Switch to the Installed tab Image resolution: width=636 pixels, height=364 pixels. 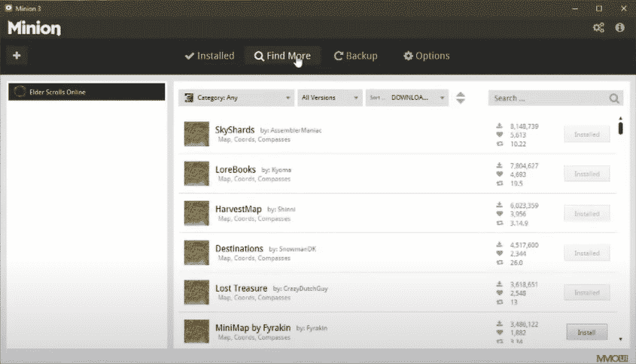click(209, 56)
